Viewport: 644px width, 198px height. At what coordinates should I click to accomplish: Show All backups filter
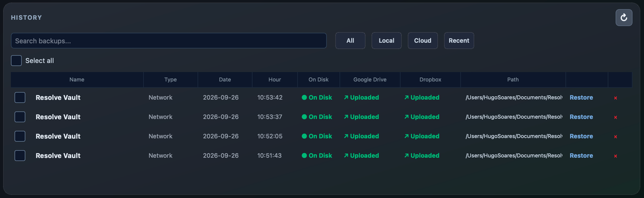click(350, 41)
